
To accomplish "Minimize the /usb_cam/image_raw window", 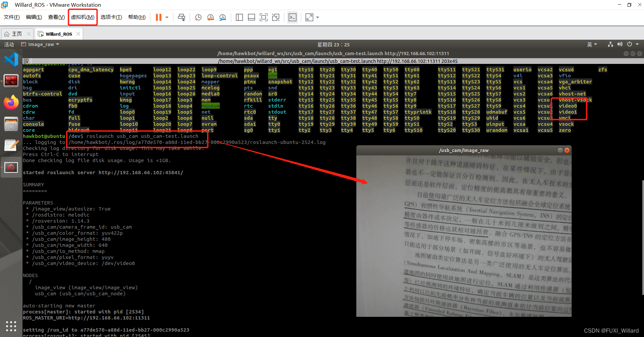I will tap(560, 150).
